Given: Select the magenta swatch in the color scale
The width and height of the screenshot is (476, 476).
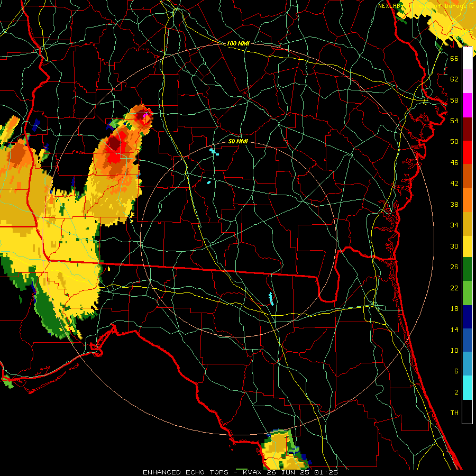Looking at the screenshot, I should click(467, 105).
